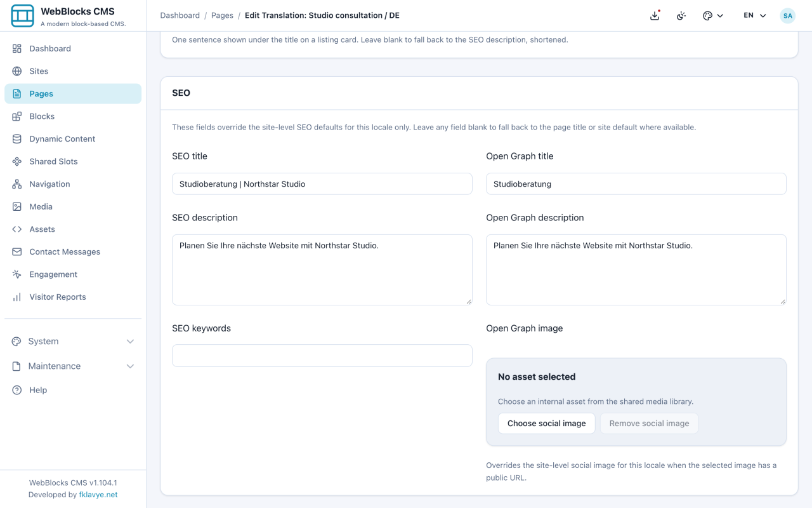Click the Contact Messages envelope icon
Image resolution: width=812 pixels, height=508 pixels.
click(17, 252)
